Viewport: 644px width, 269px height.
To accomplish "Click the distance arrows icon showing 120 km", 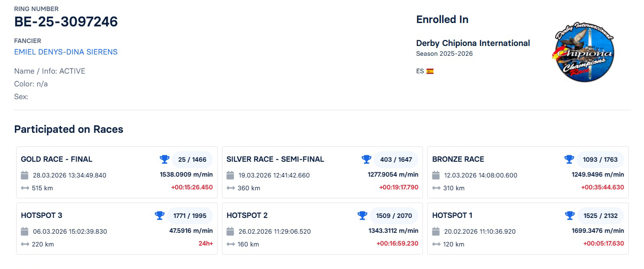I will [x=435, y=244].
